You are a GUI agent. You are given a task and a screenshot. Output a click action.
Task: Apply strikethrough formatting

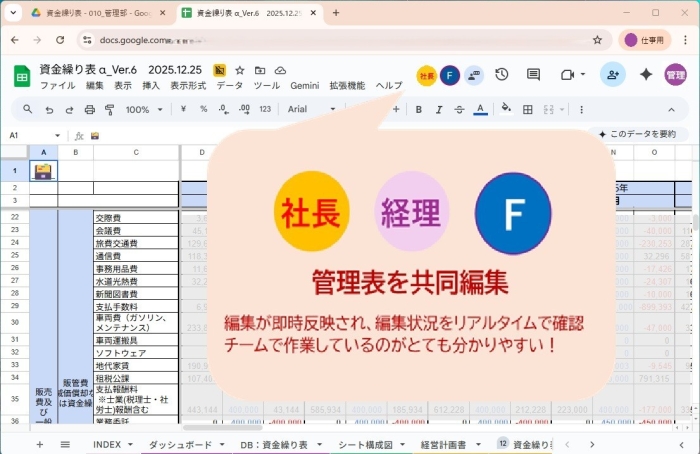pos(459,109)
